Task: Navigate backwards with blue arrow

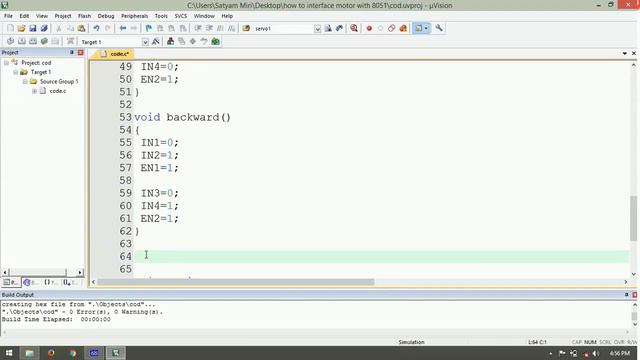Action: [122, 28]
